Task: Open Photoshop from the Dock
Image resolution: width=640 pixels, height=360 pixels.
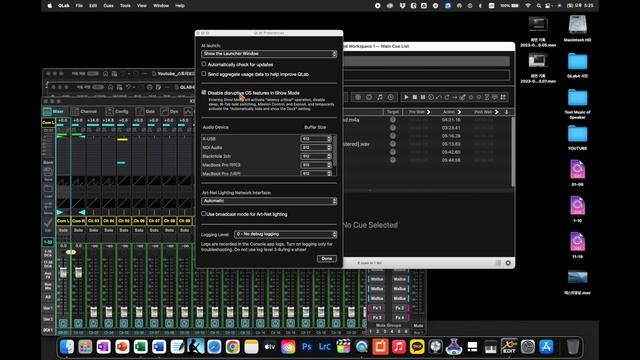Action: click(306, 347)
